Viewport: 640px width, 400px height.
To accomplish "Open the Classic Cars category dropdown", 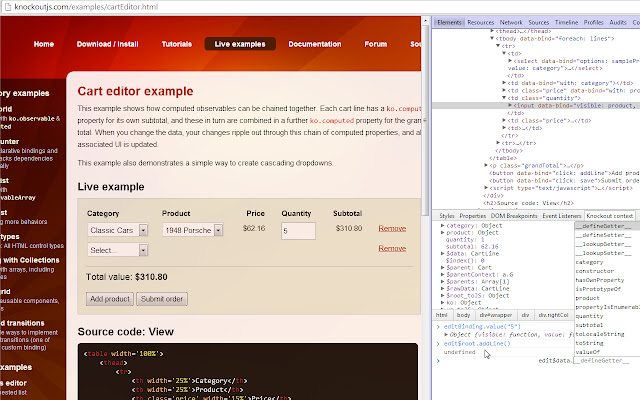I will point(117,230).
